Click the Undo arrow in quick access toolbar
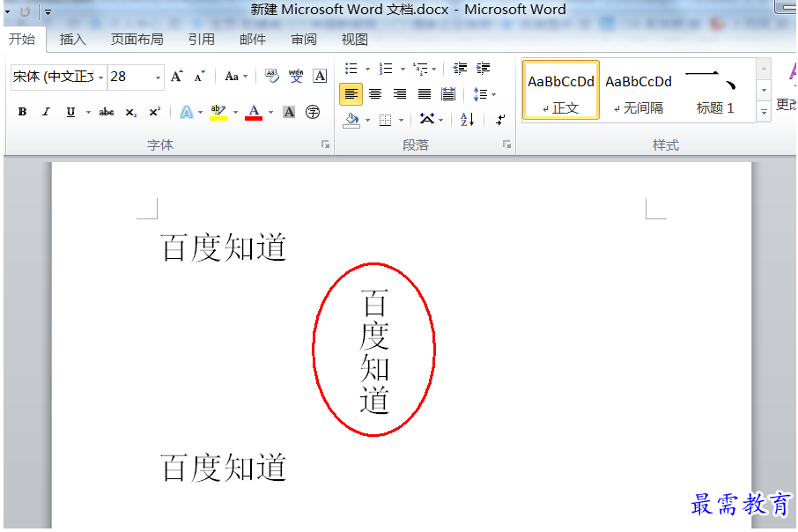Image resolution: width=798 pixels, height=532 pixels. (25, 11)
